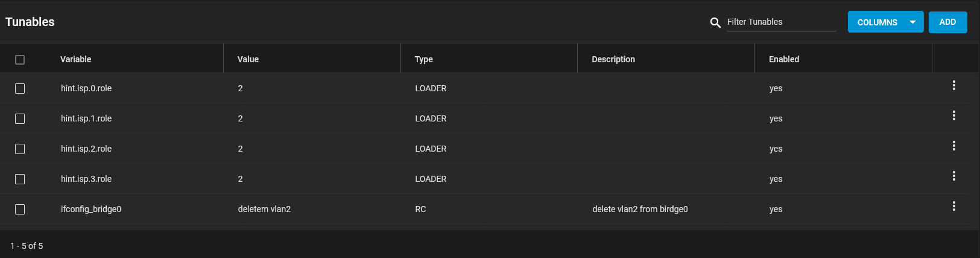
Task: Click the search magnifier icon
Action: pos(715,23)
